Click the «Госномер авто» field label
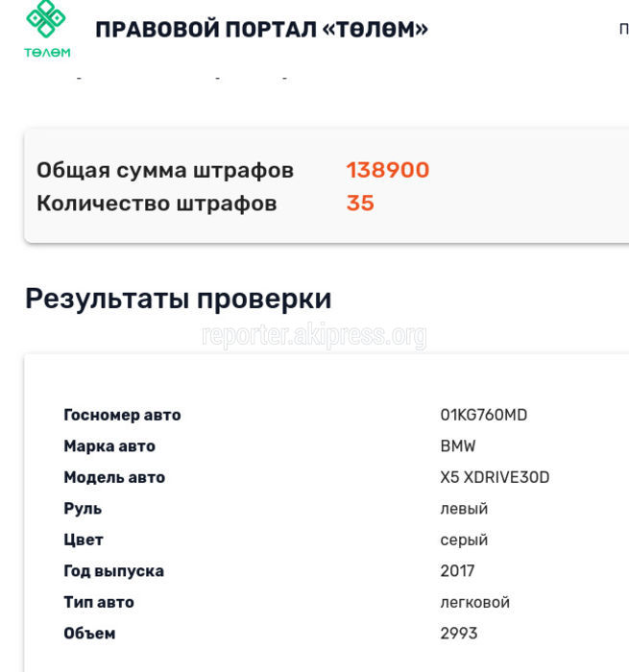The width and height of the screenshot is (629, 672). [x=122, y=416]
